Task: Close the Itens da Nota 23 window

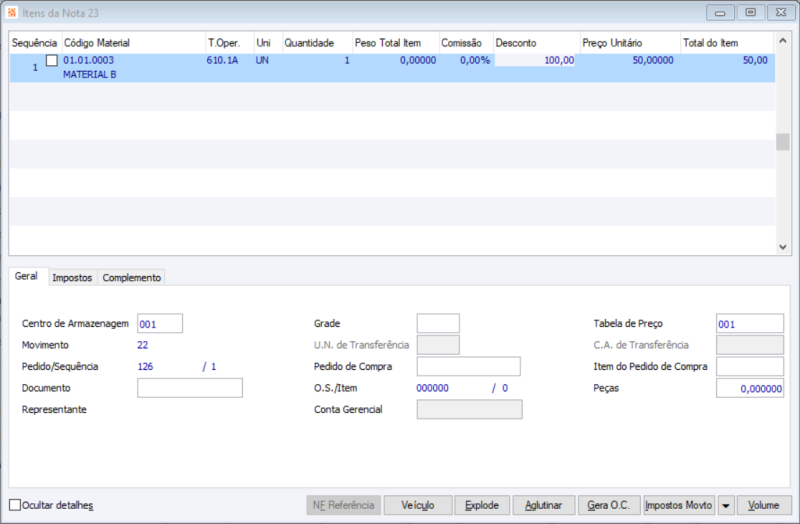Action: (781, 13)
